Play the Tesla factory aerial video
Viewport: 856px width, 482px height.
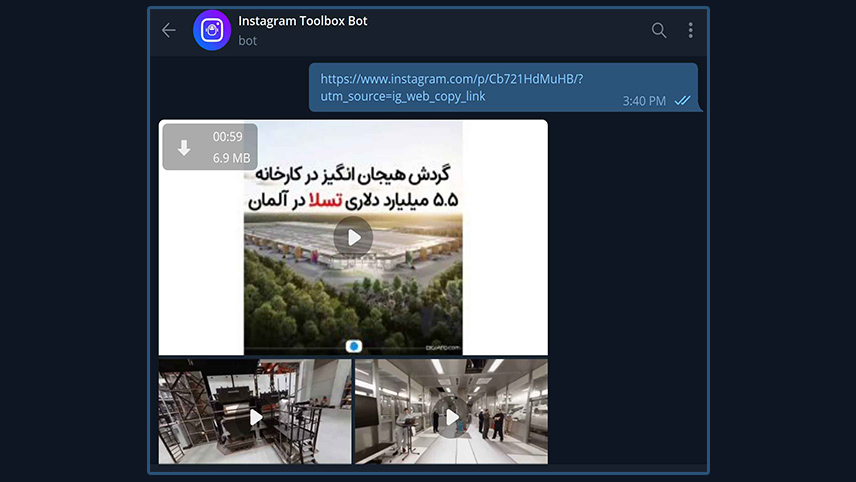click(x=353, y=237)
